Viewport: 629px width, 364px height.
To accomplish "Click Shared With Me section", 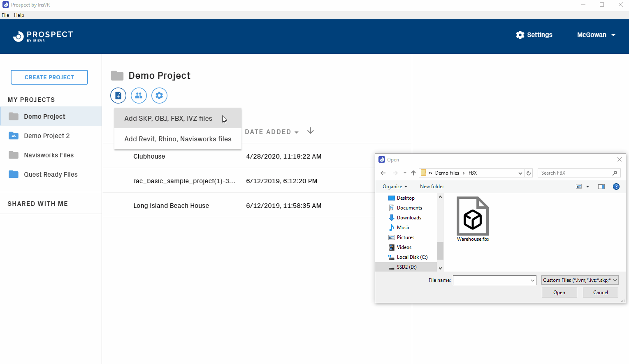I will click(x=38, y=204).
